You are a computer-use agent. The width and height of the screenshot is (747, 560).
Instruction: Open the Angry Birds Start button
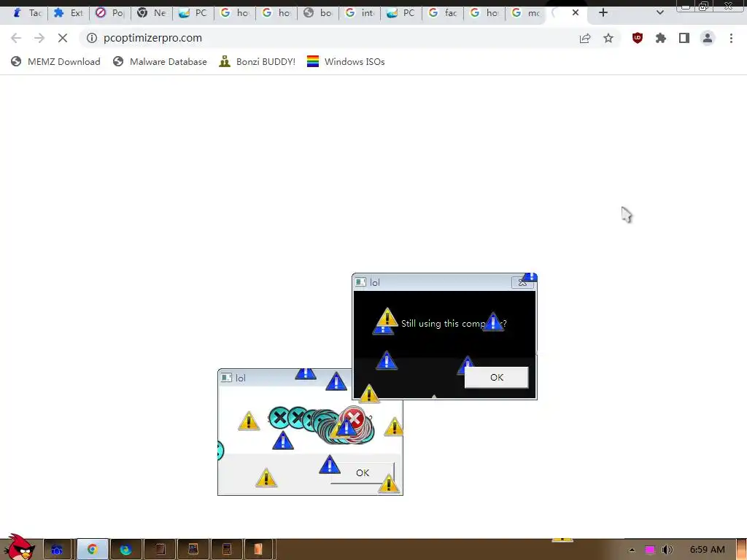click(19, 548)
